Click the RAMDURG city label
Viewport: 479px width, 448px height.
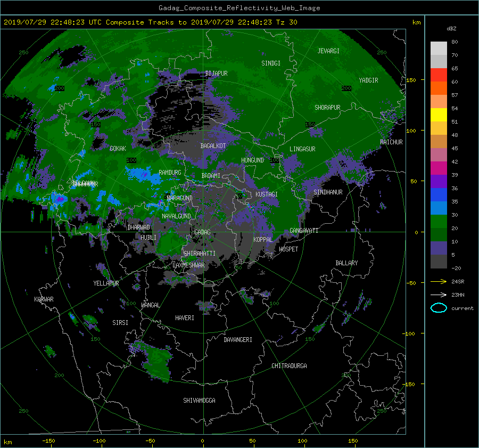170,173
